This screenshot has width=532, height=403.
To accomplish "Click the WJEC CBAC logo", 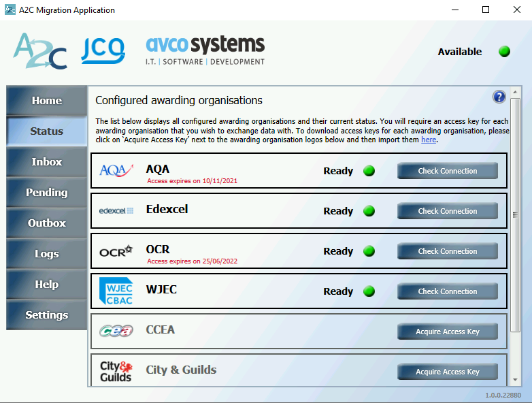I will click(x=116, y=291).
